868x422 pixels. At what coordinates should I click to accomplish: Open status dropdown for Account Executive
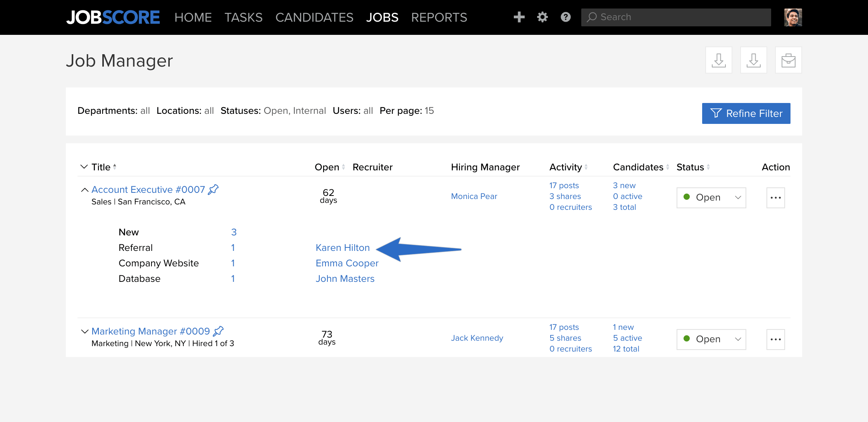click(711, 198)
